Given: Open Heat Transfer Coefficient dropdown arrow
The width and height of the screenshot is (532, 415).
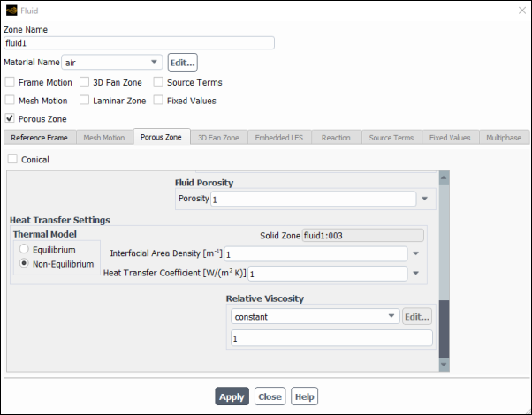Looking at the screenshot, I should tap(416, 273).
